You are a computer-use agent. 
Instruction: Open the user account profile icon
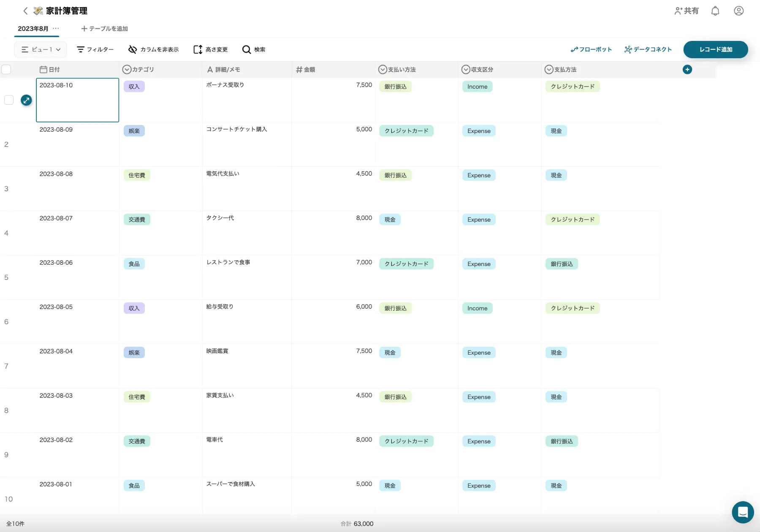click(738, 11)
